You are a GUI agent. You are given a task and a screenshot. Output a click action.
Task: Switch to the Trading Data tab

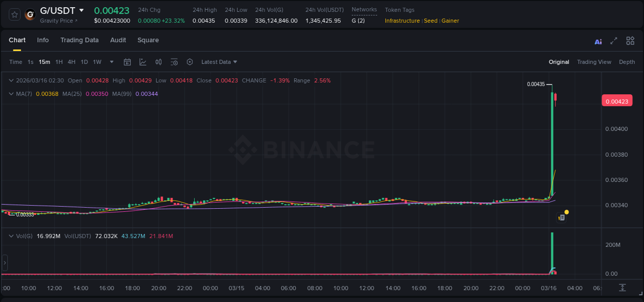[x=79, y=40]
